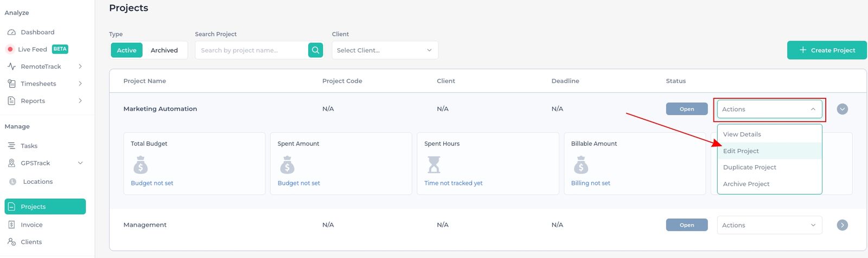The width and height of the screenshot is (868, 258).
Task: Click the Invoice dollar icon
Action: pos(11,224)
